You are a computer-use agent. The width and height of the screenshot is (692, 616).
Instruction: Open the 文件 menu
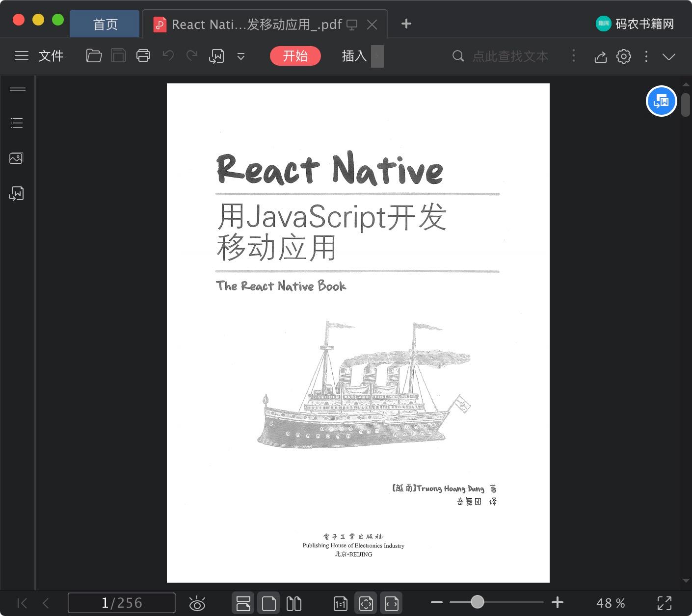click(x=51, y=56)
